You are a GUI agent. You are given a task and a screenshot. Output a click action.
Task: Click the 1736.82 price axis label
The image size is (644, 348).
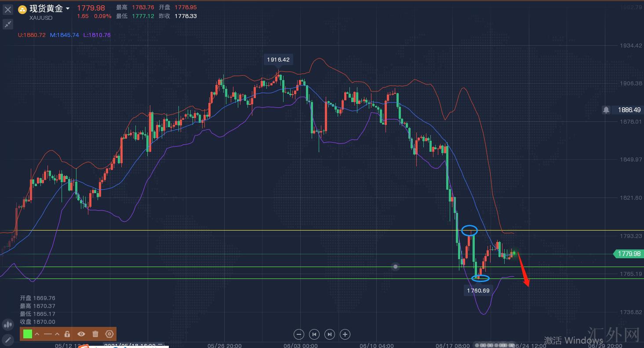pyautogui.click(x=630, y=312)
